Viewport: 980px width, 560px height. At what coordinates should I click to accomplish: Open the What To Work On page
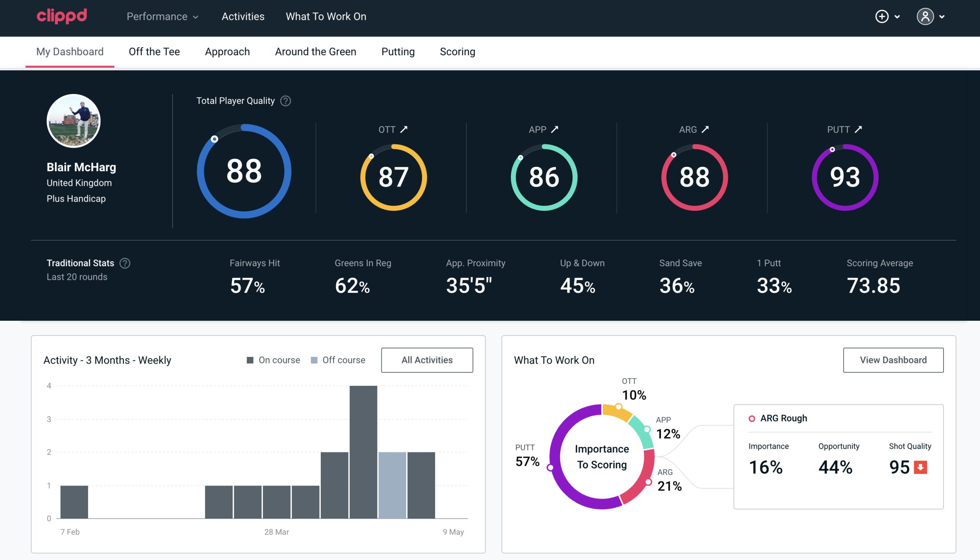(326, 17)
